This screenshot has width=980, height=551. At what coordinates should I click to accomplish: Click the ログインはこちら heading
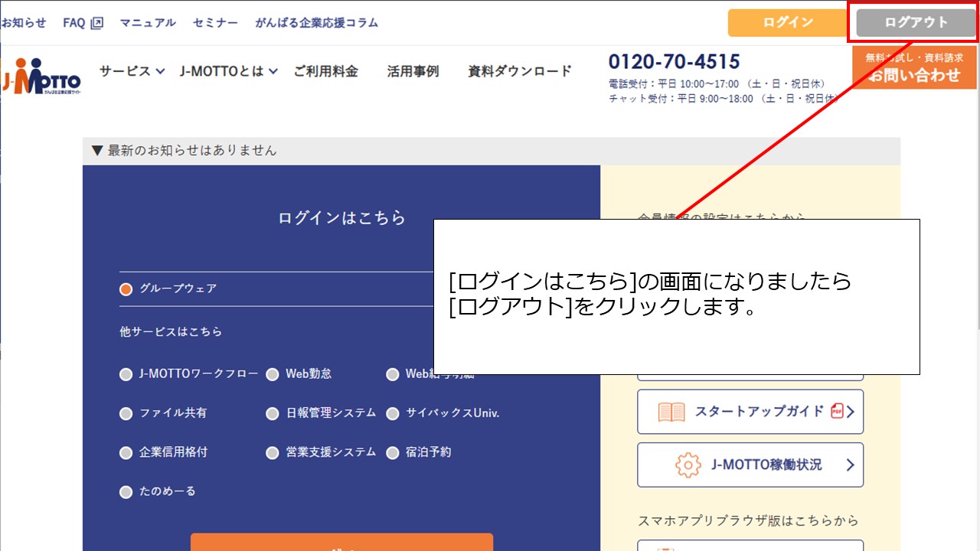[341, 218]
